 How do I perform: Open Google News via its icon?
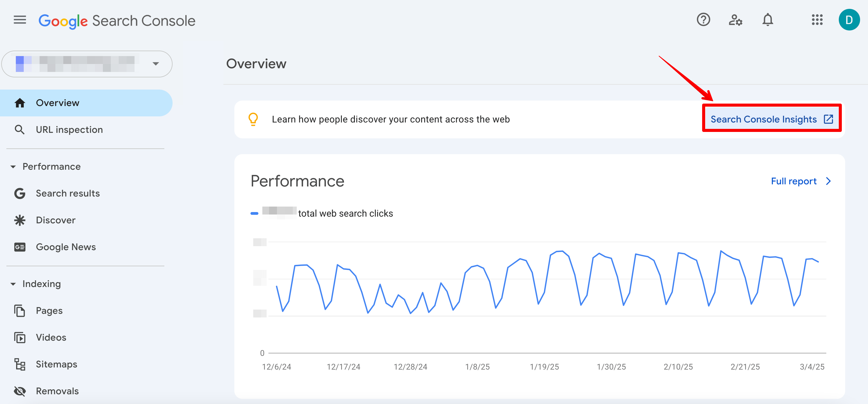pos(20,246)
